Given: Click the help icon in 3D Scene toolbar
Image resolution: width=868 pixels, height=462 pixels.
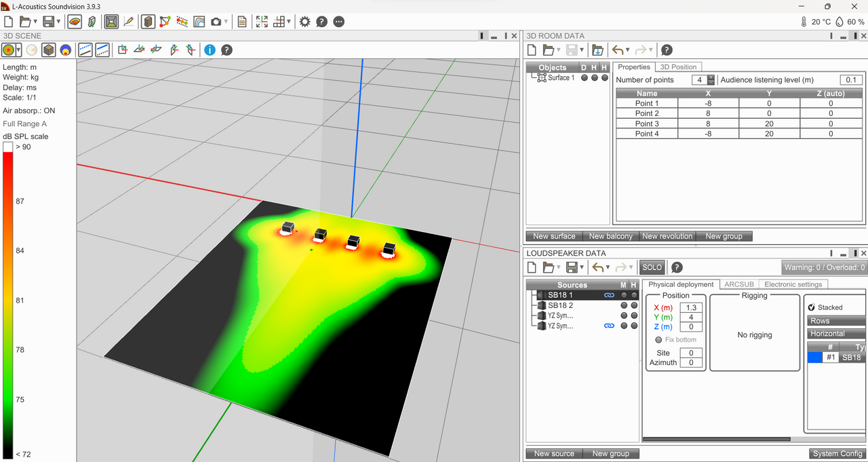Looking at the screenshot, I should [x=226, y=50].
